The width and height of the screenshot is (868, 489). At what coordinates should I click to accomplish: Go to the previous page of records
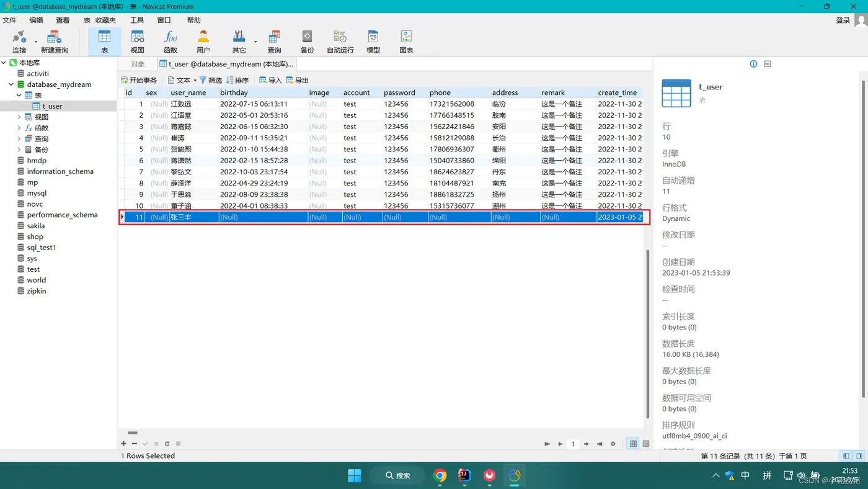(x=560, y=444)
